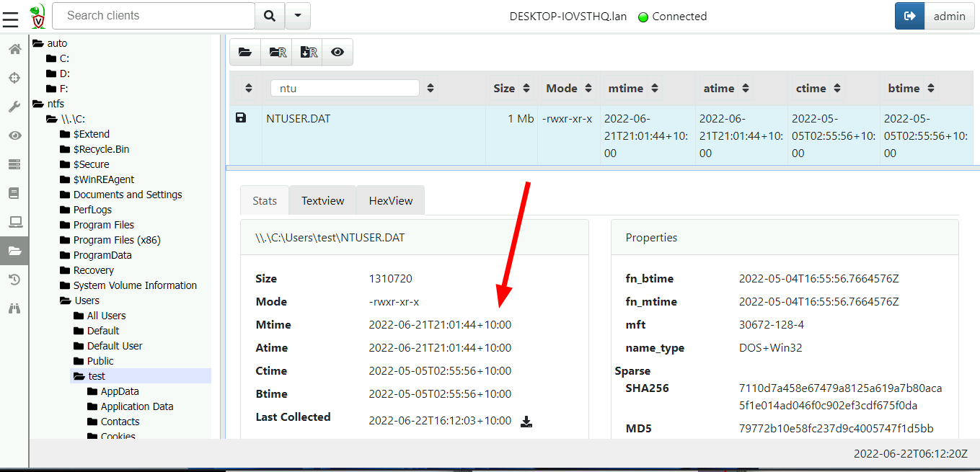
Task: Open the wrench artifacts icon in sidebar
Action: pos(14,107)
